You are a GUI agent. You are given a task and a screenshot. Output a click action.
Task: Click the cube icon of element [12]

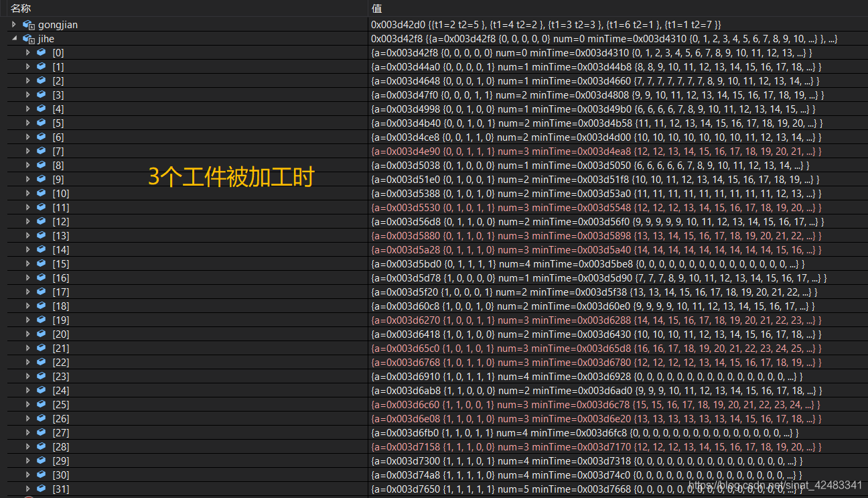coord(42,221)
